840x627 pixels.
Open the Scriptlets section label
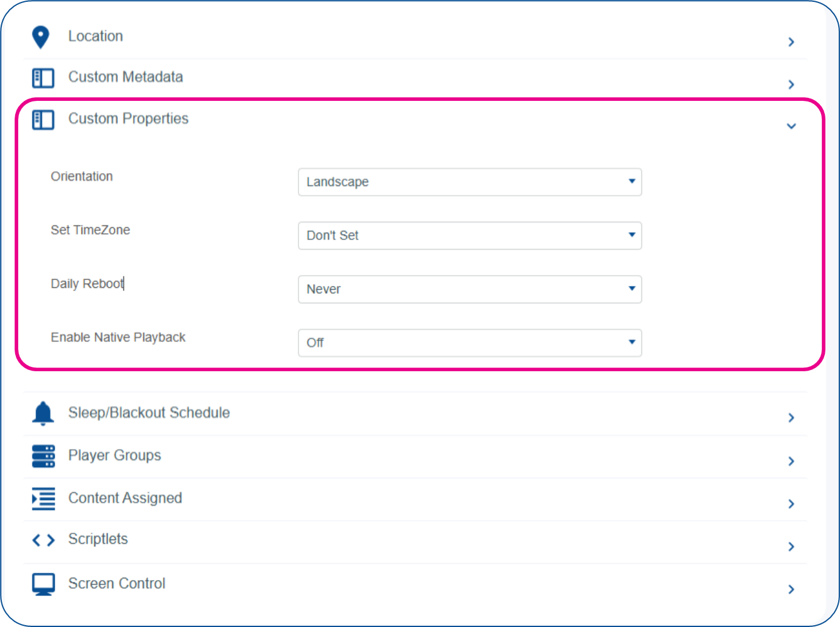(98, 539)
